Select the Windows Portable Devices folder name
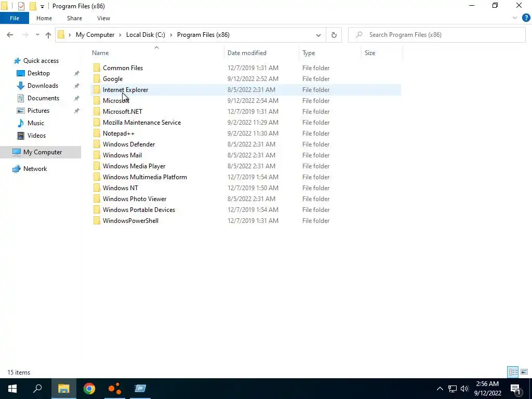The image size is (532, 399). pyautogui.click(x=139, y=210)
